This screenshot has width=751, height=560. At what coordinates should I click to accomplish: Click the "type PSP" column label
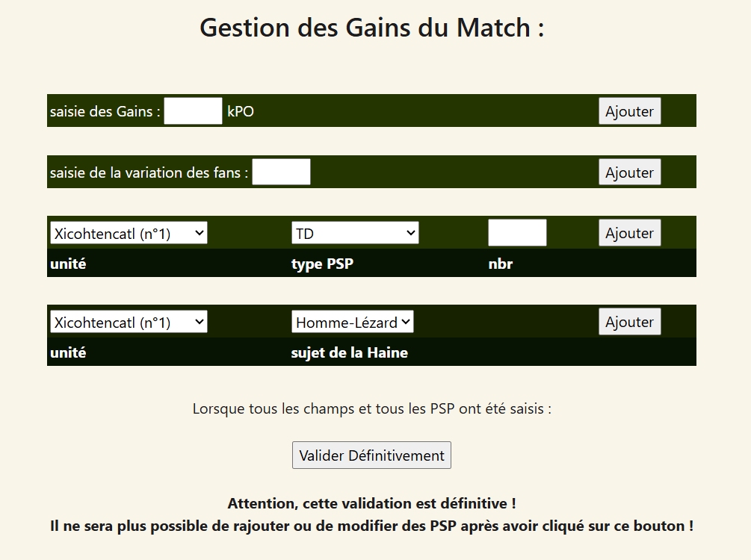click(322, 264)
